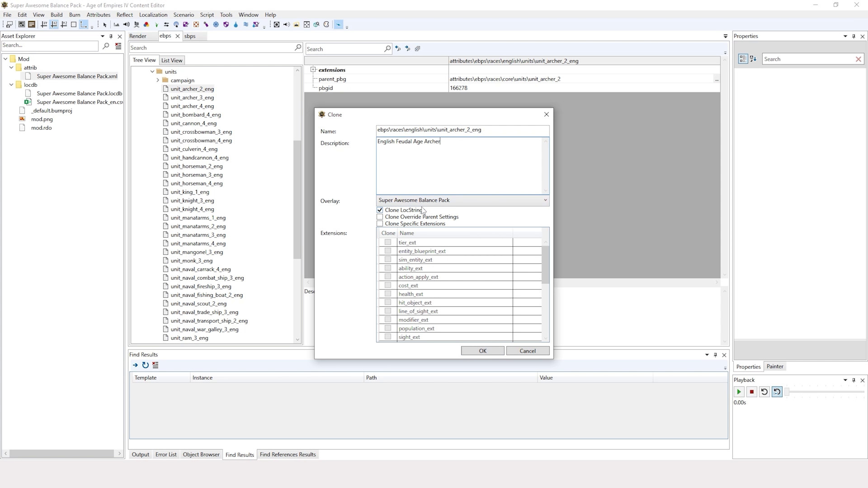Enable Clone Override Parent Settings
The width and height of the screenshot is (868, 488).
[x=380, y=216]
